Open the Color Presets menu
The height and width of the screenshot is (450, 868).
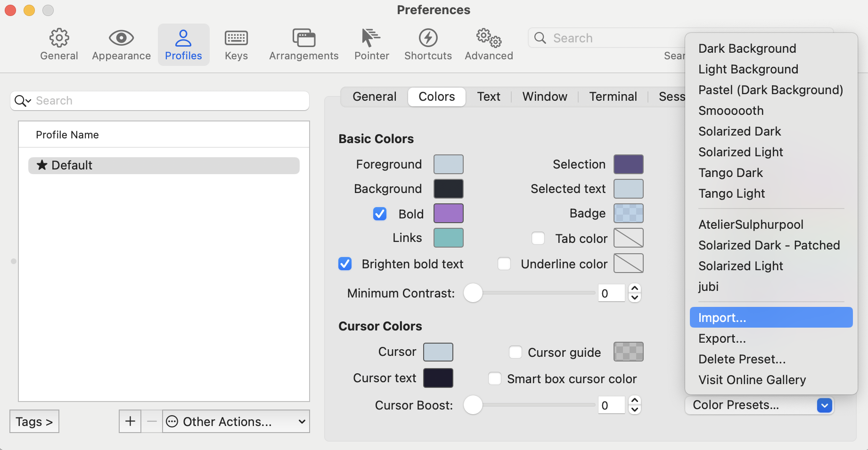759,405
